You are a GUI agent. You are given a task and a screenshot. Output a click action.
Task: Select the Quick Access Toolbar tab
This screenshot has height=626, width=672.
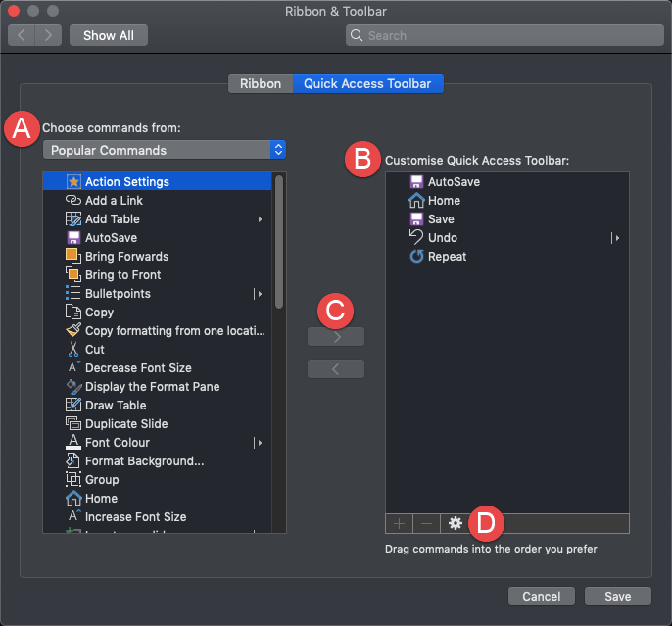click(367, 83)
